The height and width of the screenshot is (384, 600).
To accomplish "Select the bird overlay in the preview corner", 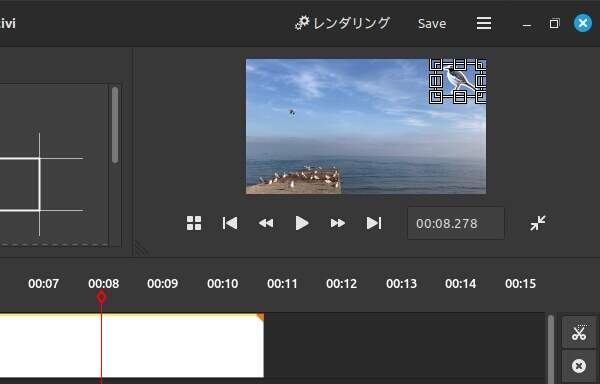I will 458,81.
